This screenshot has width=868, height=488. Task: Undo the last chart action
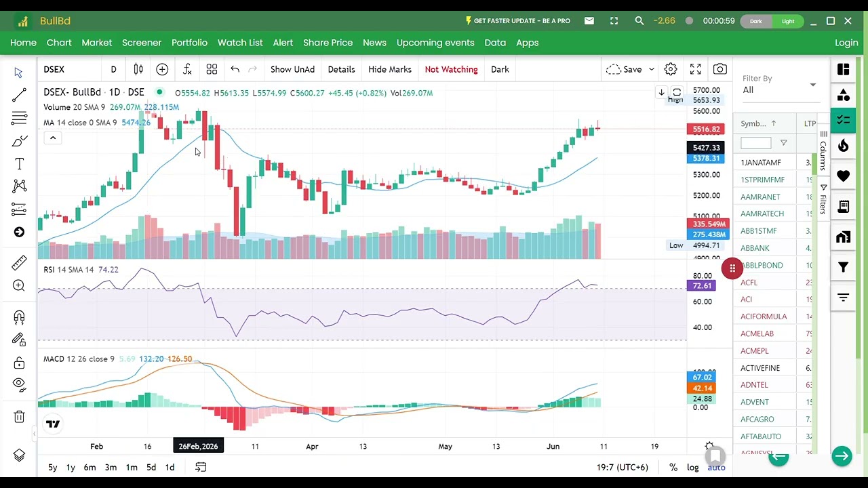235,69
